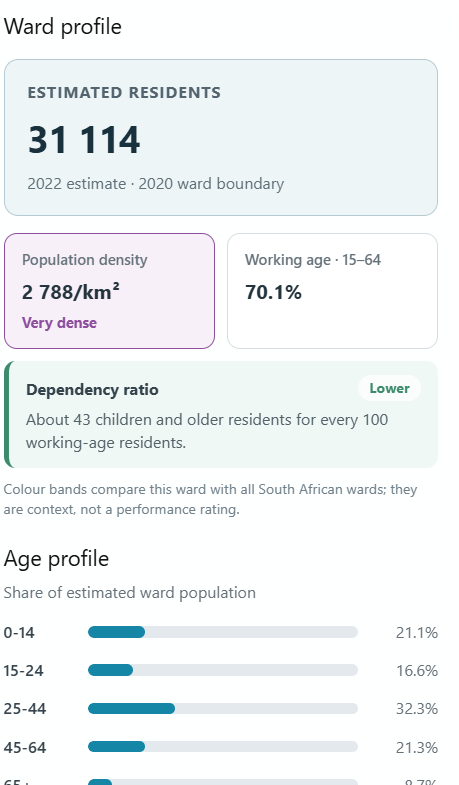
Task: Select the Estimated Residents card
Action: point(221,138)
